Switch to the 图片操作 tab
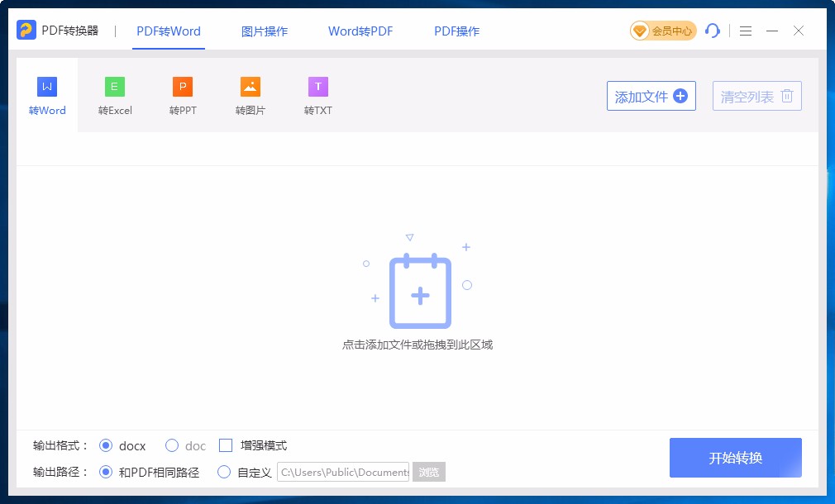This screenshot has width=835, height=504. [264, 31]
